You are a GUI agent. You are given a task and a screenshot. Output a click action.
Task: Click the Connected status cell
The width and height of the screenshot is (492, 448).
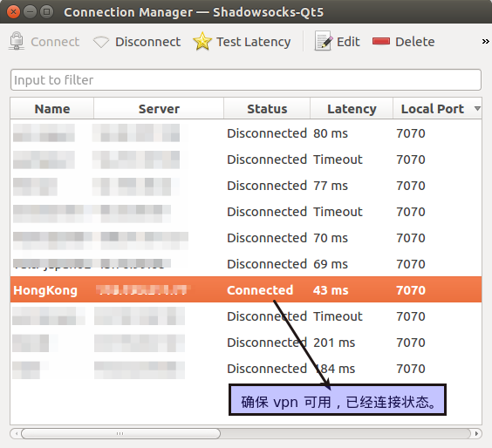click(260, 290)
